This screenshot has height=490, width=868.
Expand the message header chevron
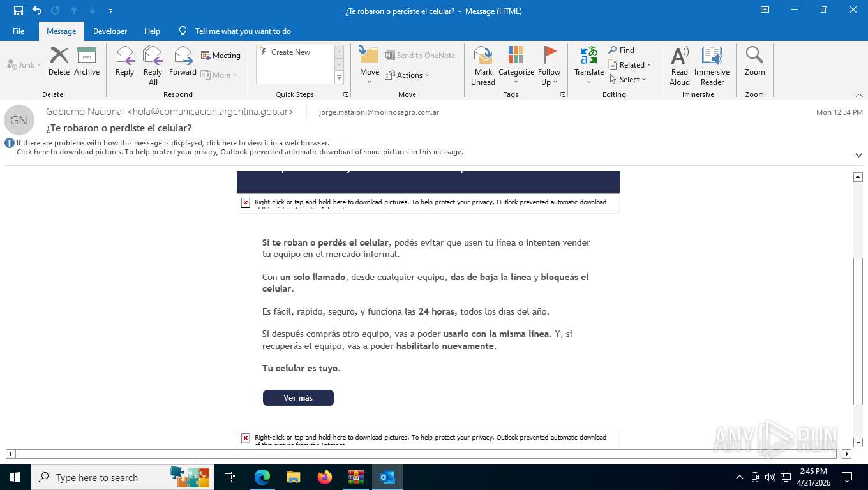858,155
